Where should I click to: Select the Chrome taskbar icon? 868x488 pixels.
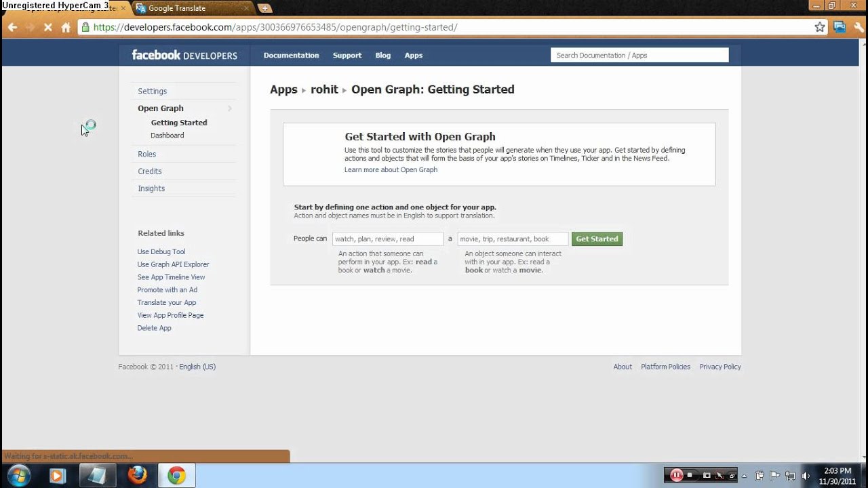[x=177, y=476]
